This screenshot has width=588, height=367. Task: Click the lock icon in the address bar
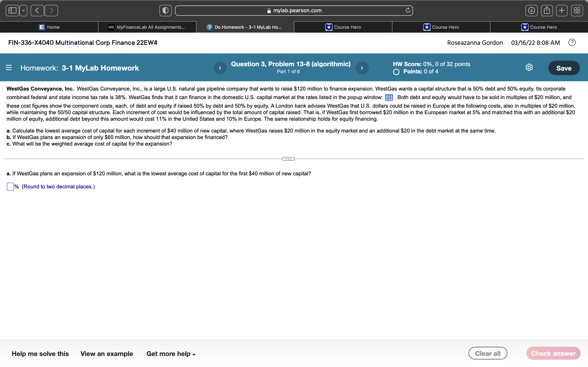[268, 10]
